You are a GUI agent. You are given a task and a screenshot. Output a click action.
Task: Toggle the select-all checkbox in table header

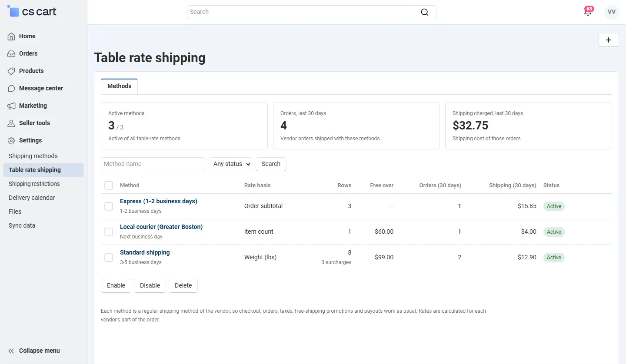[109, 185]
